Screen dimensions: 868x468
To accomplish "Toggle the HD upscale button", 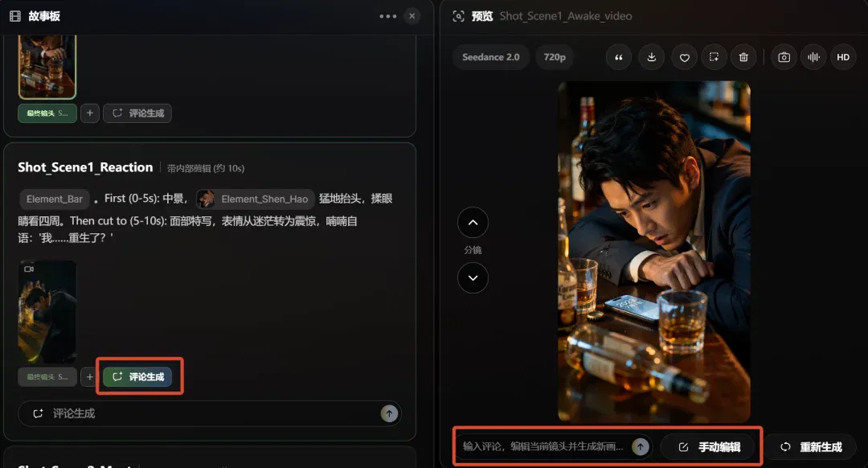I will (x=843, y=57).
